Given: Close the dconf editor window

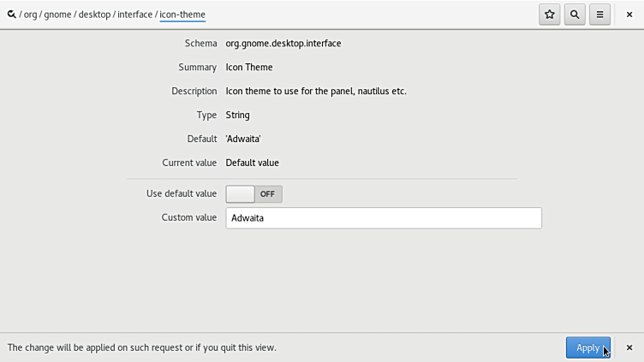Looking at the screenshot, I should point(629,15).
